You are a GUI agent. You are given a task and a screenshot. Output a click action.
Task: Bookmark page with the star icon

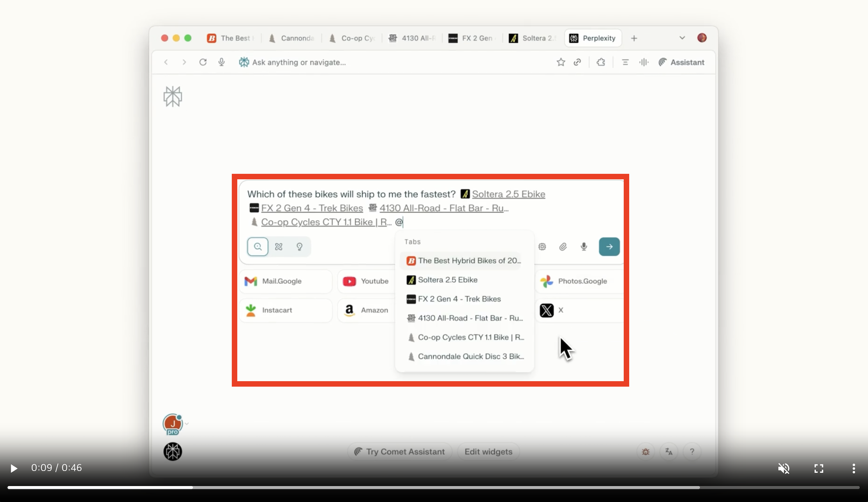pyautogui.click(x=561, y=62)
